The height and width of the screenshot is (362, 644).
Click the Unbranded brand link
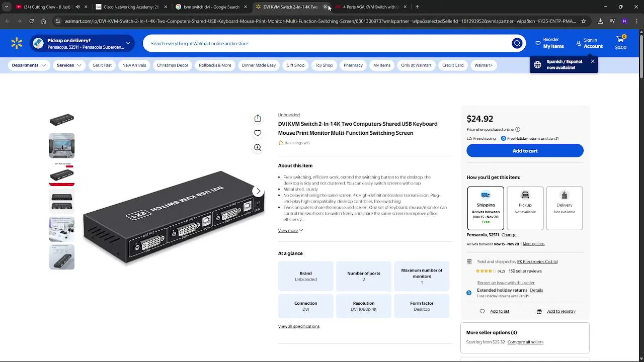[x=289, y=115]
